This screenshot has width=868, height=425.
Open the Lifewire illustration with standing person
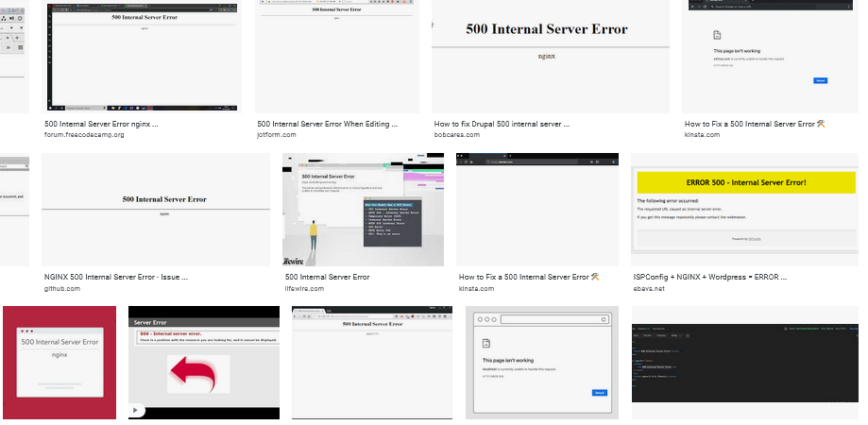[363, 210]
